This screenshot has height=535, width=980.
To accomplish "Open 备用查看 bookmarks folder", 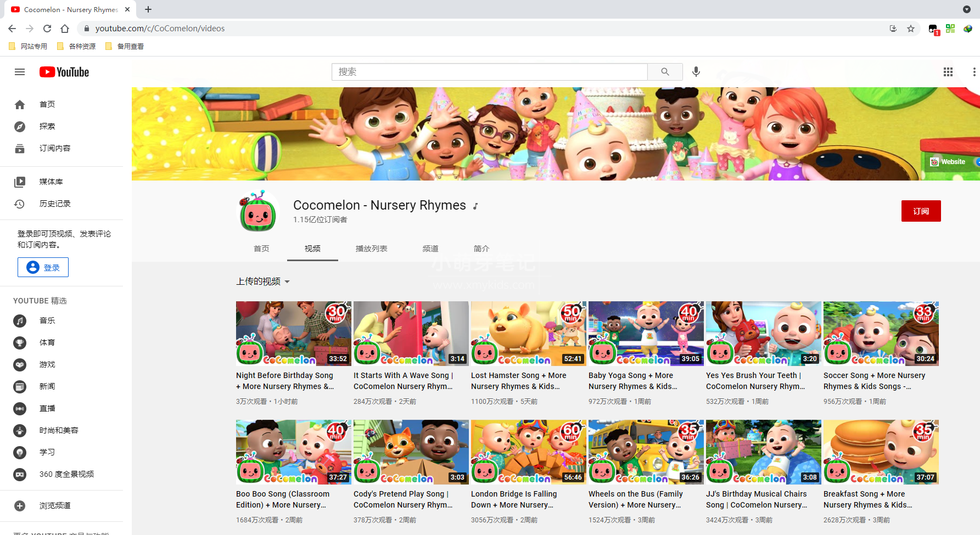I will 125,47.
